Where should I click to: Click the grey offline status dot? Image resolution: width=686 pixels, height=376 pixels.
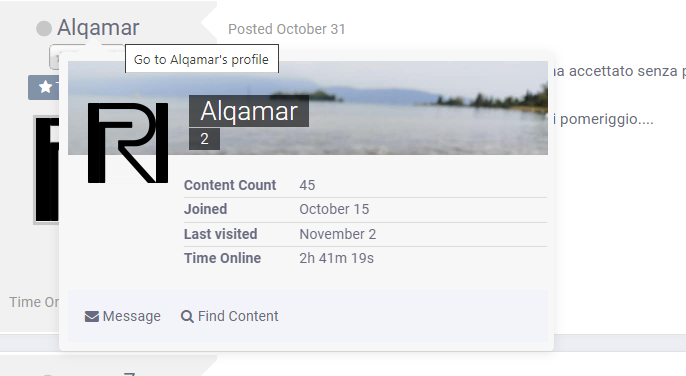point(44,29)
